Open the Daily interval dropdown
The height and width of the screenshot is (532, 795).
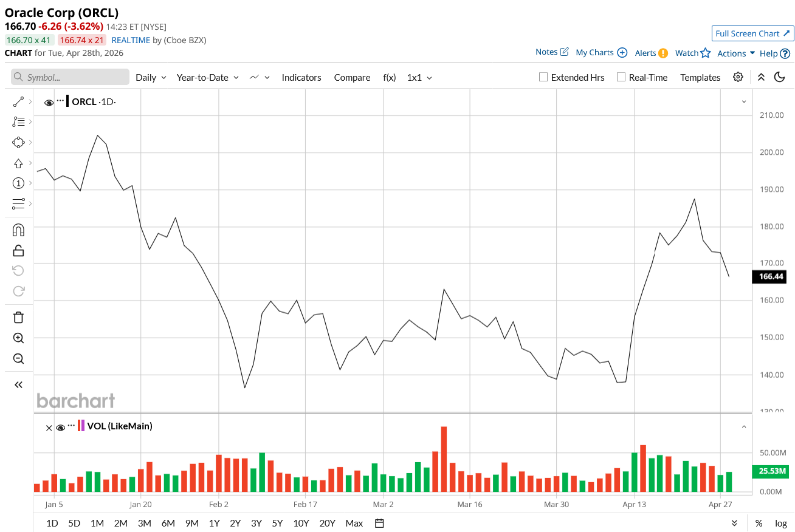(x=151, y=78)
